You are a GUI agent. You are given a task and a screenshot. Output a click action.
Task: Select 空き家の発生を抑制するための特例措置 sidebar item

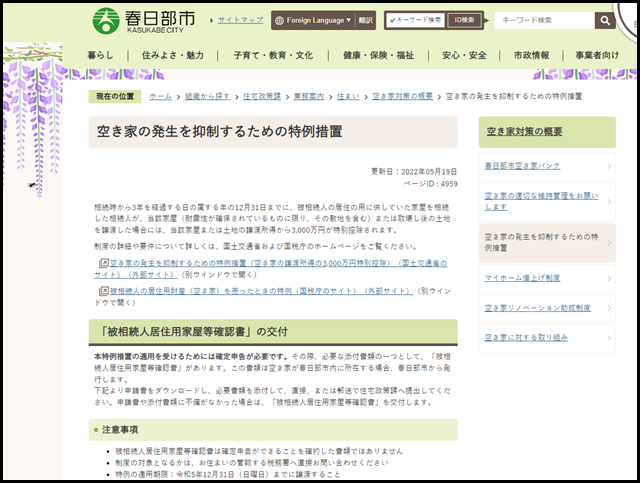click(x=547, y=243)
